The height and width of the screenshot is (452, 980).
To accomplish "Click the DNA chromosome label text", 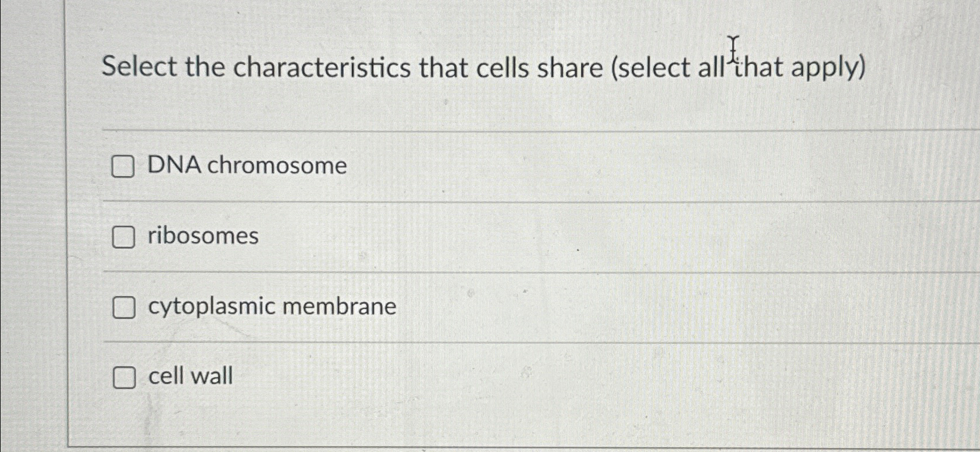I will (246, 167).
